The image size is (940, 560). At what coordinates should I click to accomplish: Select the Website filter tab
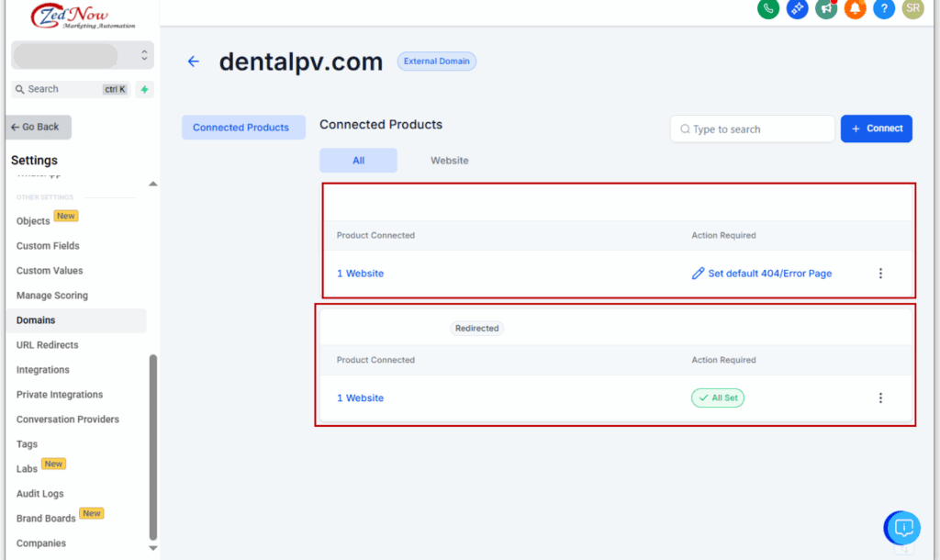click(450, 160)
